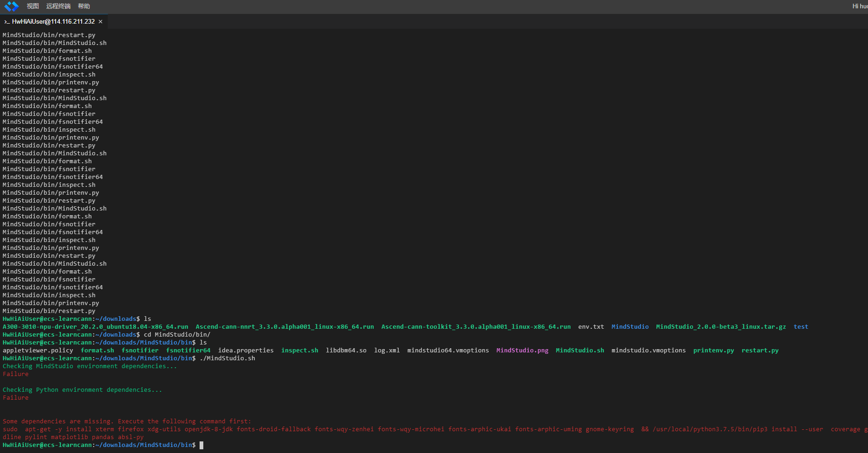Click 'Some dependencies are missing' error line
The height and width of the screenshot is (453, 868).
point(127,421)
